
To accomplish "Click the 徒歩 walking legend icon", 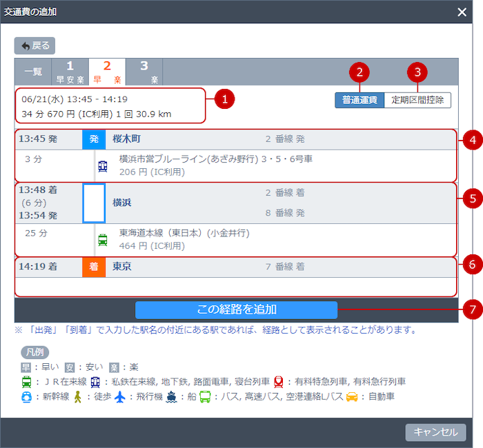I will point(78,396).
